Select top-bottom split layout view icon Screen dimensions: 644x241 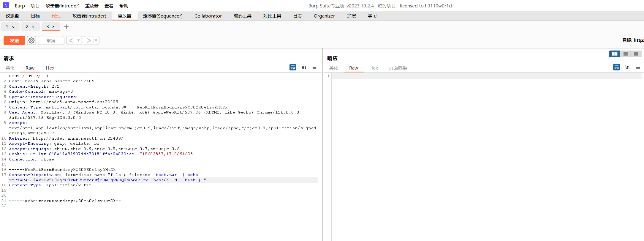click(626, 54)
